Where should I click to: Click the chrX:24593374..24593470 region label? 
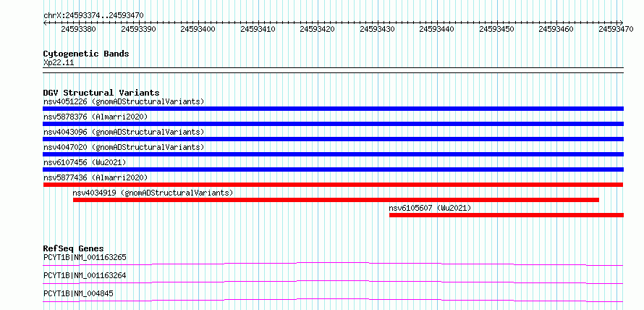click(x=93, y=15)
